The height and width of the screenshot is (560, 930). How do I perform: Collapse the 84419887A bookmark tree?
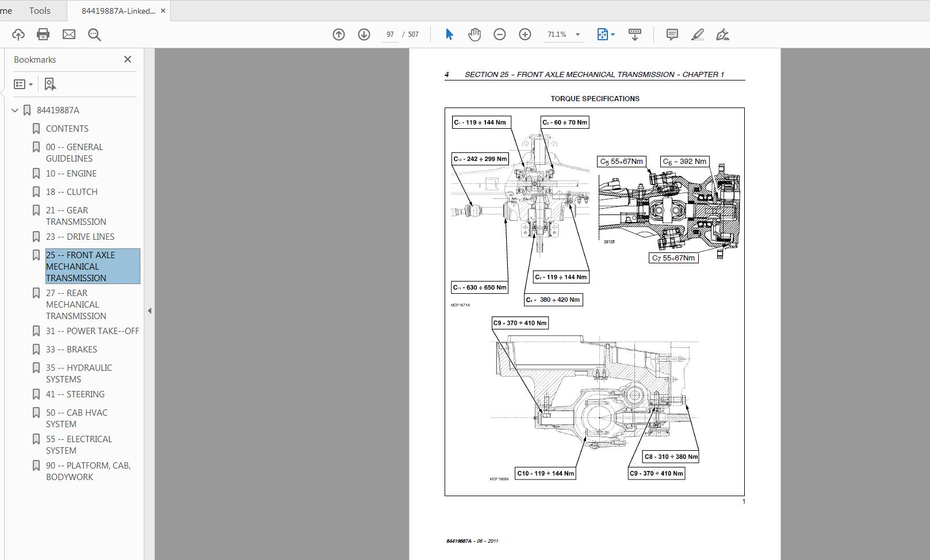[x=14, y=110]
